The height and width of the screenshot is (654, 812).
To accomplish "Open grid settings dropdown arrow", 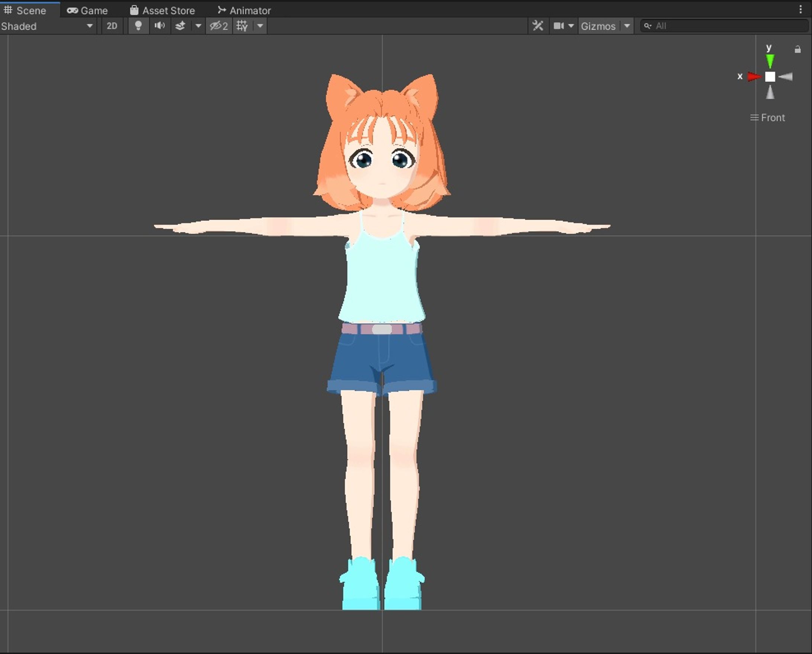I will pyautogui.click(x=260, y=26).
